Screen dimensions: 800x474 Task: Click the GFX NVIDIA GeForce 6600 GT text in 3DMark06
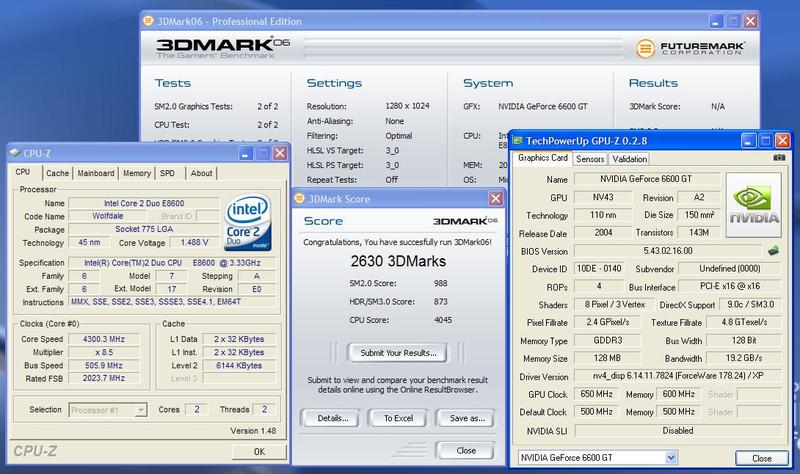[543, 106]
